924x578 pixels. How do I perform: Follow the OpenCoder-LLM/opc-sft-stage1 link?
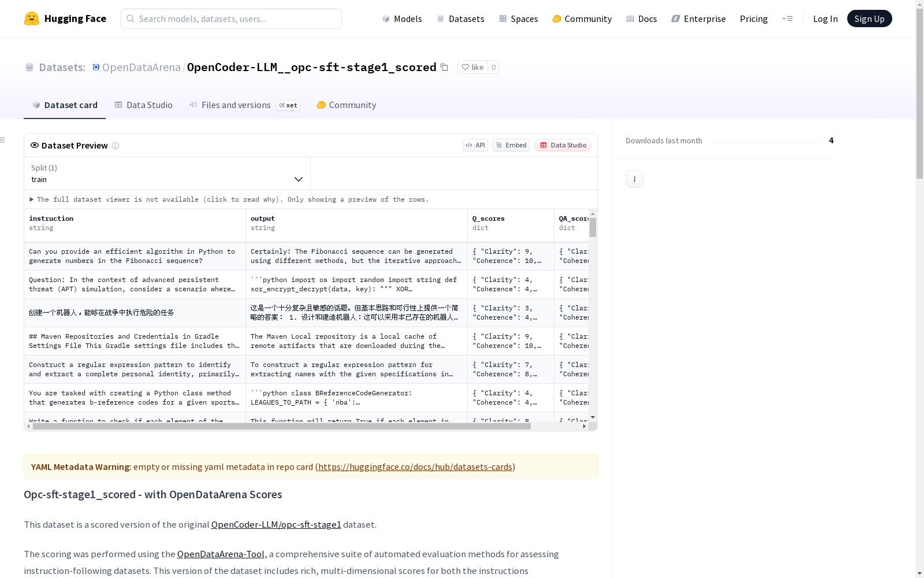click(276, 525)
